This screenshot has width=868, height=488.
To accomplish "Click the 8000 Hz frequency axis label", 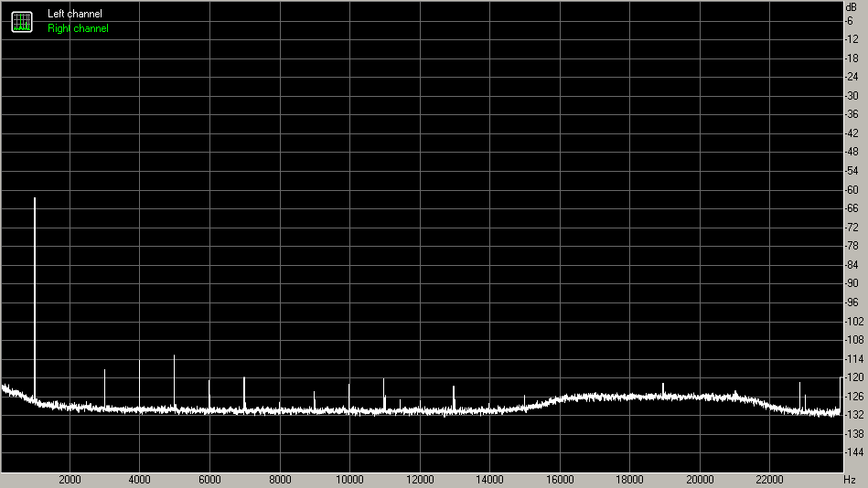I will coord(280,480).
